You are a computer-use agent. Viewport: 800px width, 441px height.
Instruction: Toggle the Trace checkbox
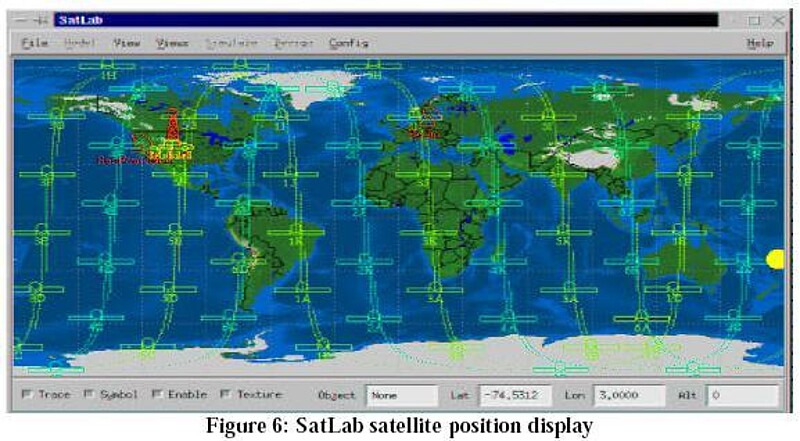[x=27, y=394]
